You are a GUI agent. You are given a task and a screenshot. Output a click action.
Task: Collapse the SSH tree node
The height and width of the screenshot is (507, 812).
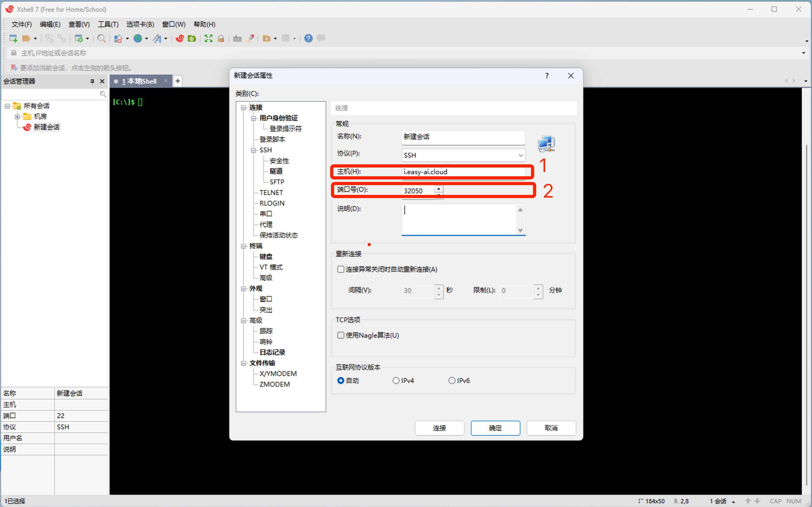click(254, 150)
